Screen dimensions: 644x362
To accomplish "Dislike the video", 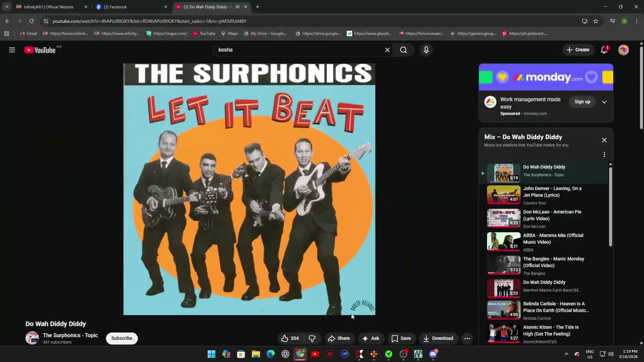I will point(312,338).
